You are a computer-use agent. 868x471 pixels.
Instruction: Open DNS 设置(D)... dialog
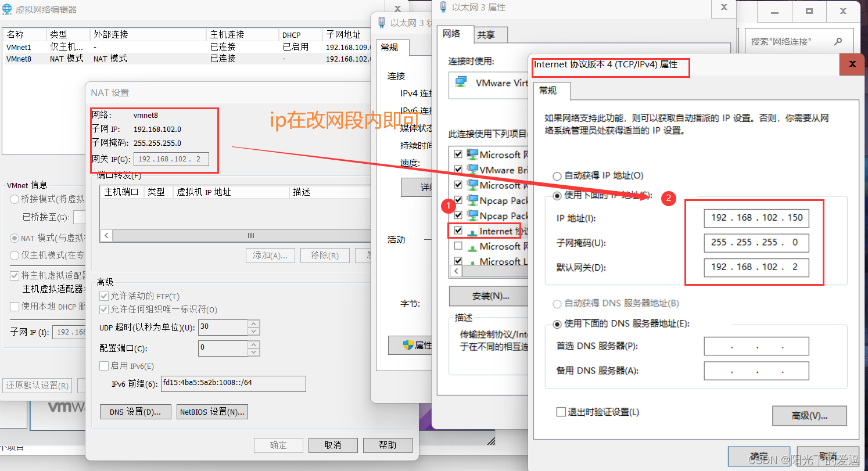coord(135,412)
